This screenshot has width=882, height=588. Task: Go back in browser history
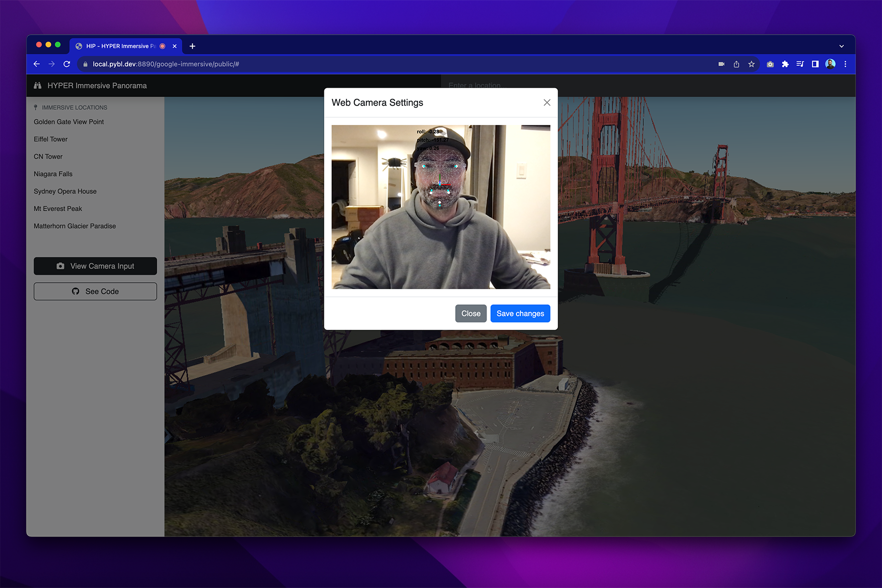[x=37, y=64]
